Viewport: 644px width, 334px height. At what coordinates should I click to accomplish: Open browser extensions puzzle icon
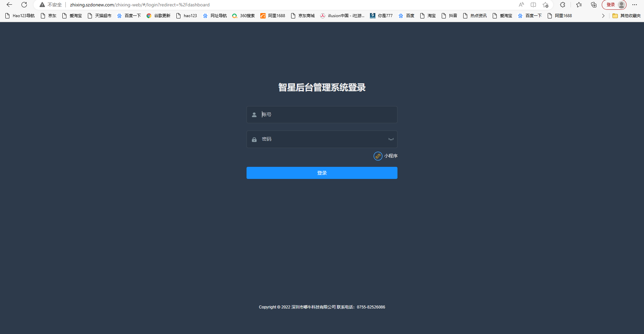tap(562, 5)
